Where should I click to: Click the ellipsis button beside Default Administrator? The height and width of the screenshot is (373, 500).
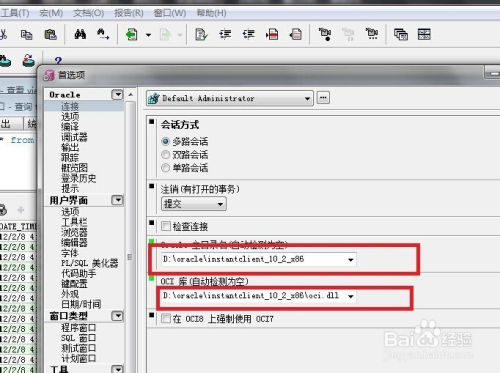323,98
